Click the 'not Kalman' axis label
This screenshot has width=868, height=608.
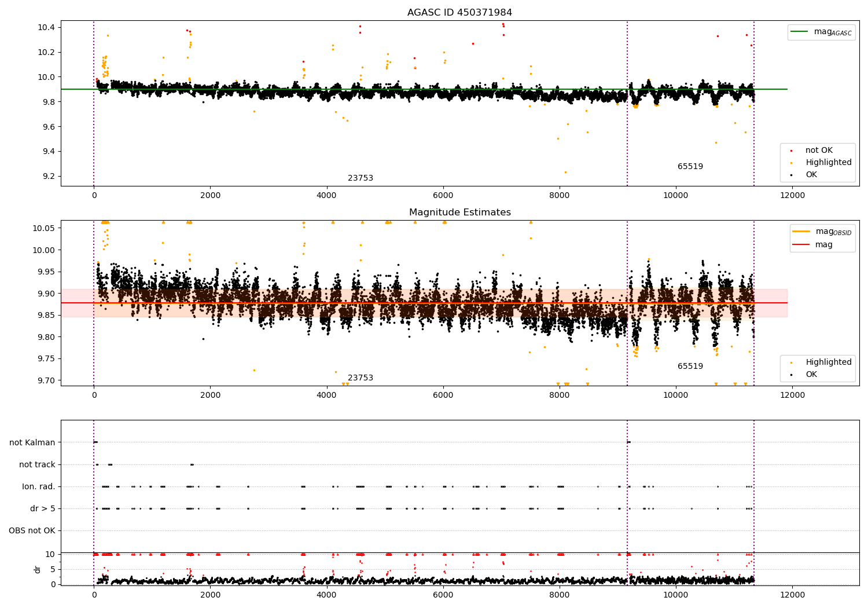32,442
